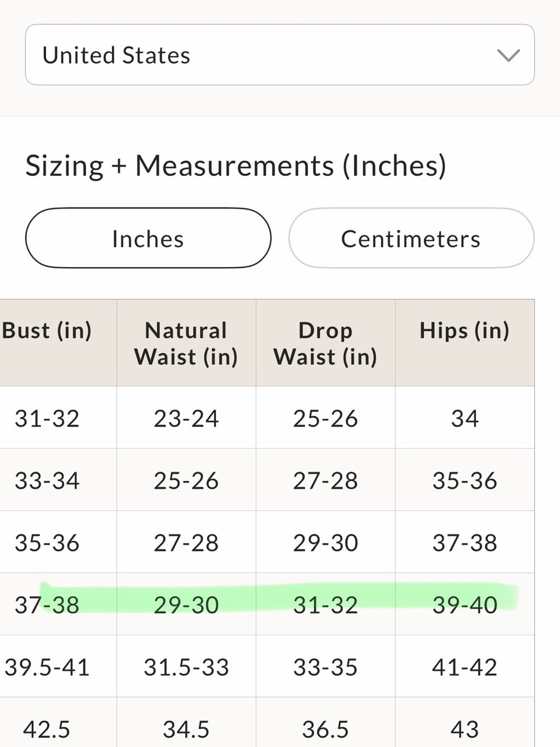
Task: Switch to Centimeters units
Action: [x=411, y=238]
